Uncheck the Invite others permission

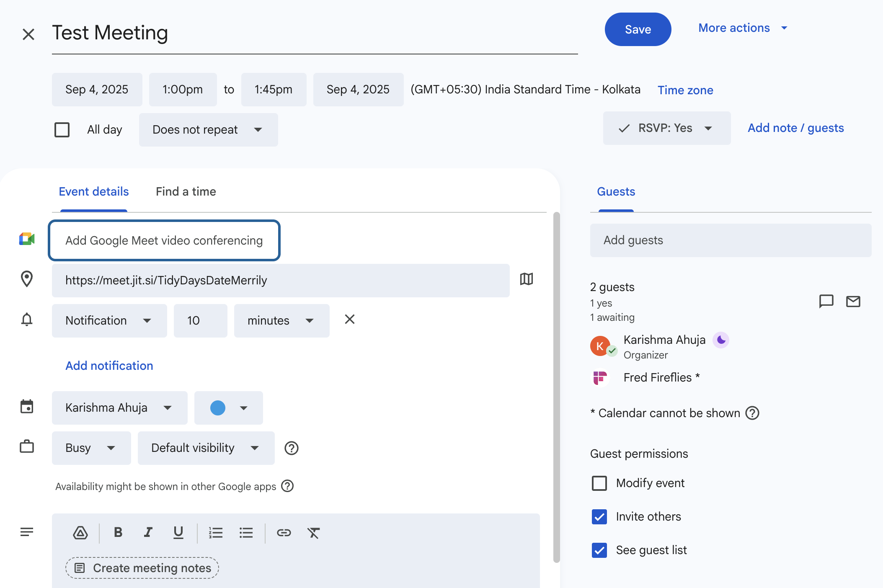[x=599, y=516]
